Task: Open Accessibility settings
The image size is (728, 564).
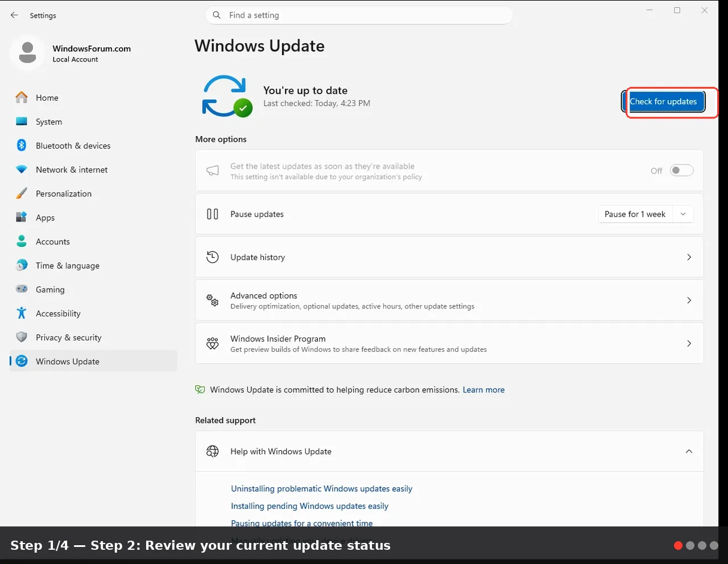Action: (x=93, y=313)
